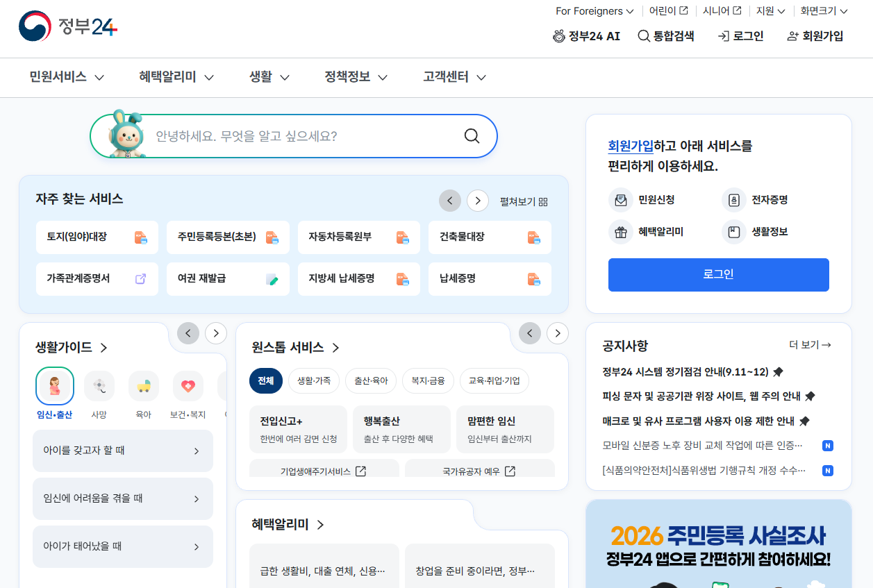Select 생활·가족 tab
Screen dimensions: 873x588
pyautogui.click(x=314, y=381)
